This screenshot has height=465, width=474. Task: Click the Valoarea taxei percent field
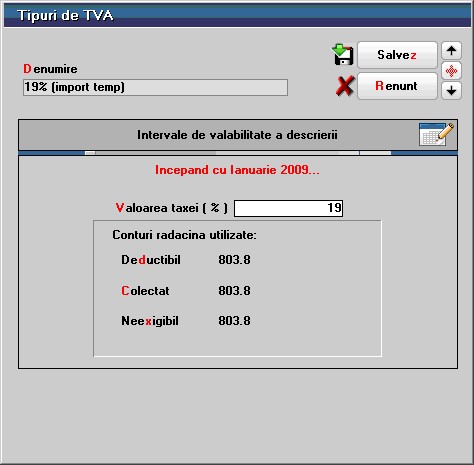288,208
